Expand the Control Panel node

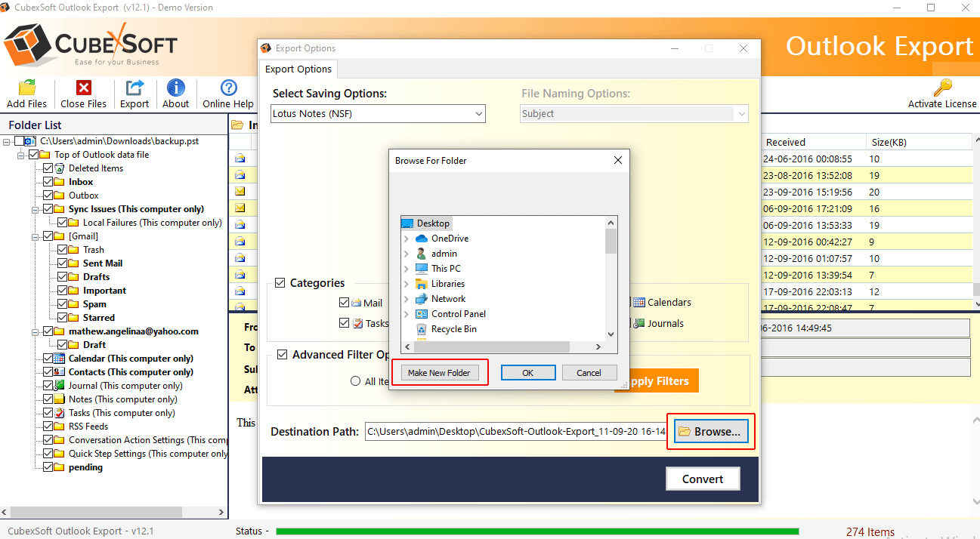(407, 314)
